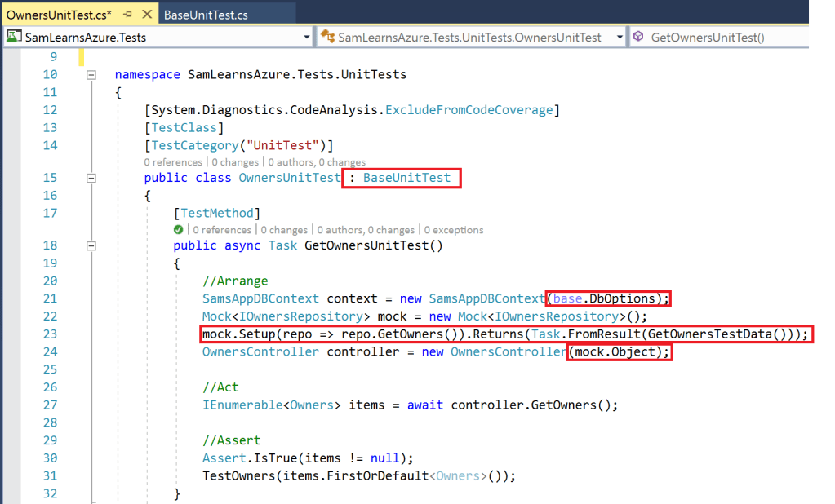This screenshot has height=504, width=835.
Task: Open the SamLearnsAzure.Tests project dropdown
Action: point(307,37)
